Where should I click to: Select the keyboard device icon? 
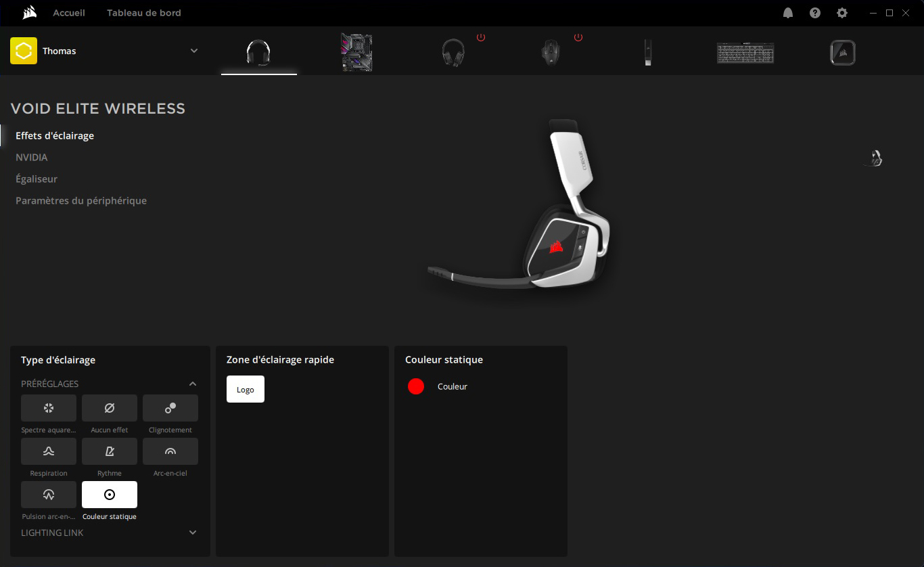(745, 52)
